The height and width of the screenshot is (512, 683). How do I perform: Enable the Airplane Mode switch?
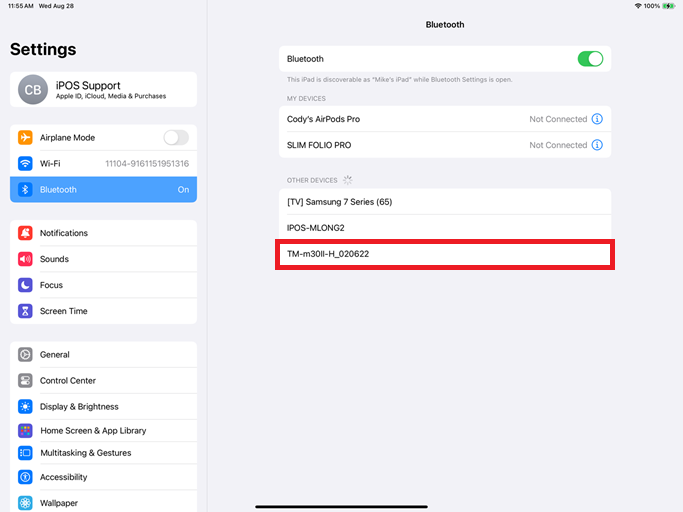[x=176, y=138]
